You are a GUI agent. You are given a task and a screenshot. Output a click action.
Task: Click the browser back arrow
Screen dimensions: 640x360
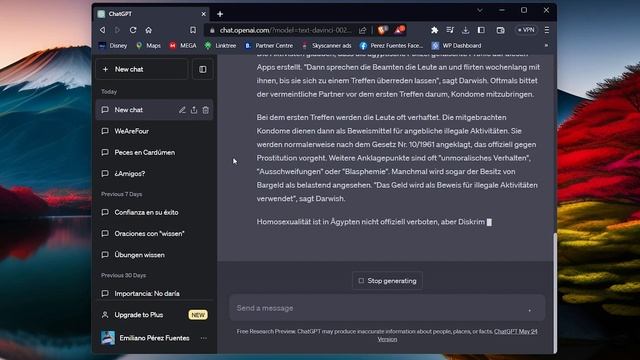tap(102, 30)
